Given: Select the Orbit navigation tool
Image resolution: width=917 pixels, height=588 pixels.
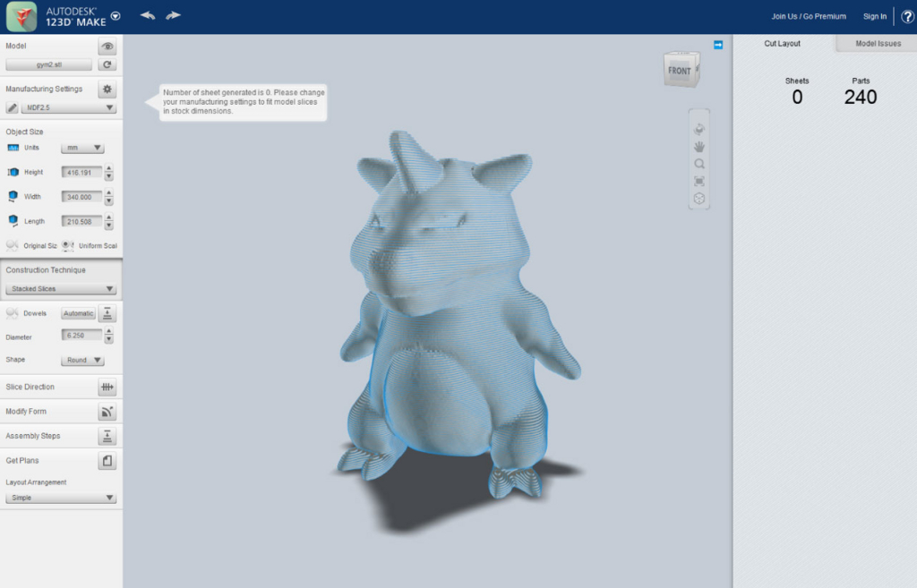Looking at the screenshot, I should (x=698, y=129).
